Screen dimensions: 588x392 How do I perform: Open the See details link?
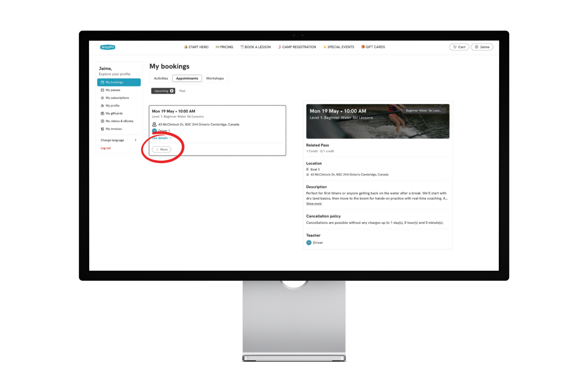click(x=162, y=138)
